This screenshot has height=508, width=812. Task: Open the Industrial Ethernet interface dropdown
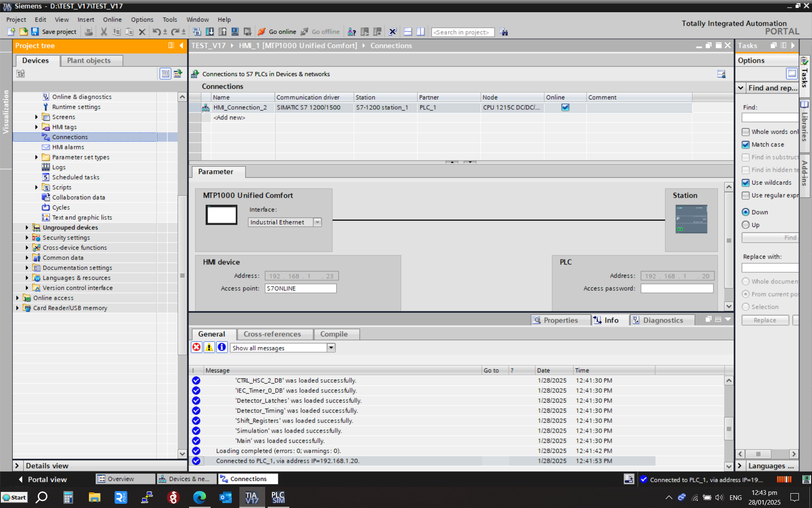click(x=317, y=222)
